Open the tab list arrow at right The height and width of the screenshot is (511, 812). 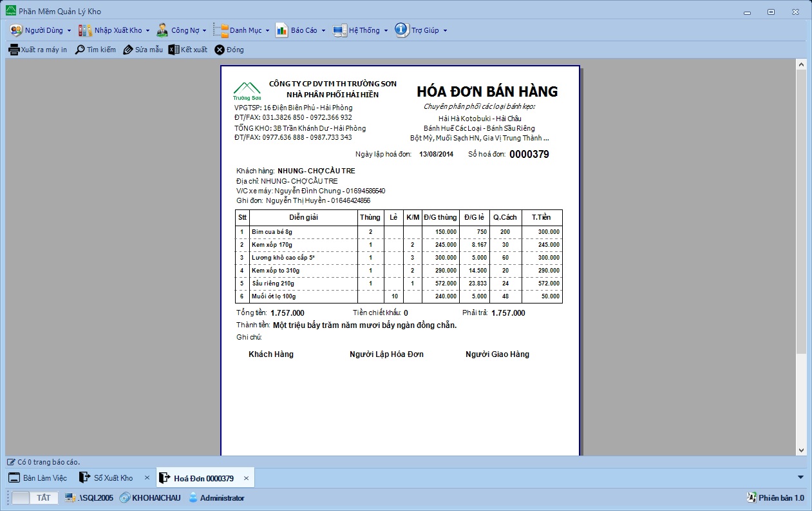pyautogui.click(x=800, y=477)
